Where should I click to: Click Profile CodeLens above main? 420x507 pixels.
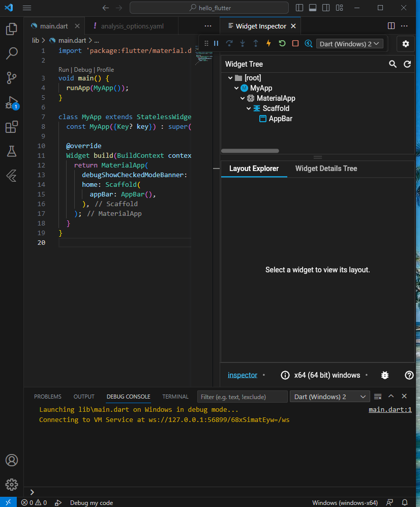[105, 70]
